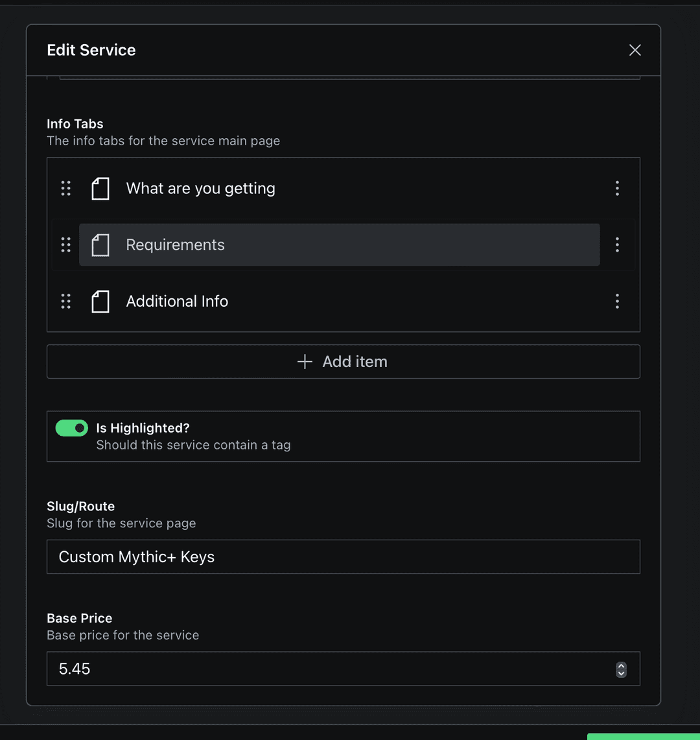Click drag handle for Requirements row
This screenshot has width=700, height=740.
click(65, 245)
